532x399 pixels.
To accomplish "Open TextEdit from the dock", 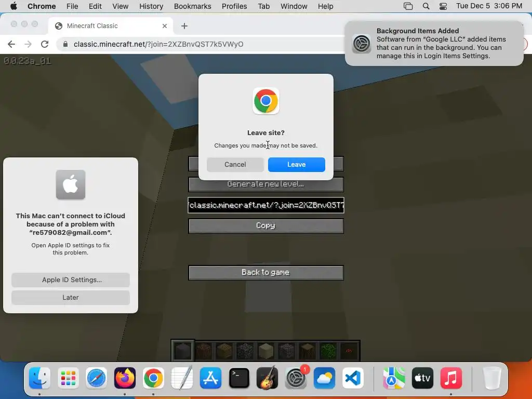I will [182, 378].
